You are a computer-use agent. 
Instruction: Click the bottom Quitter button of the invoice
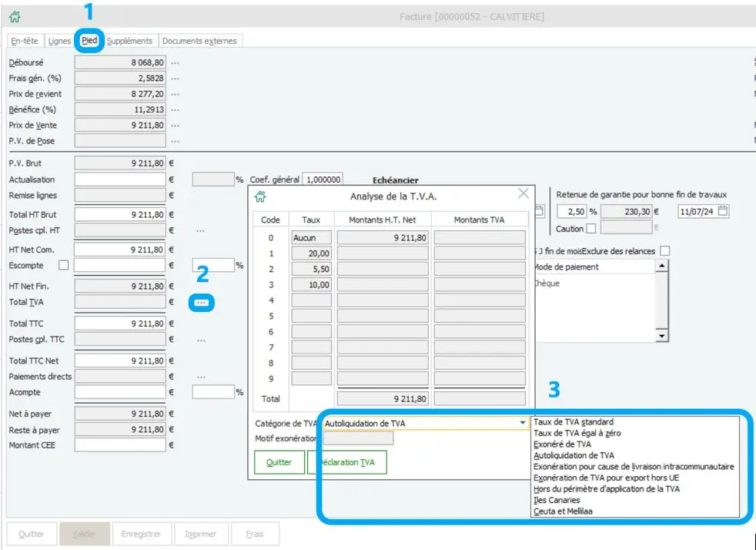[x=32, y=534]
